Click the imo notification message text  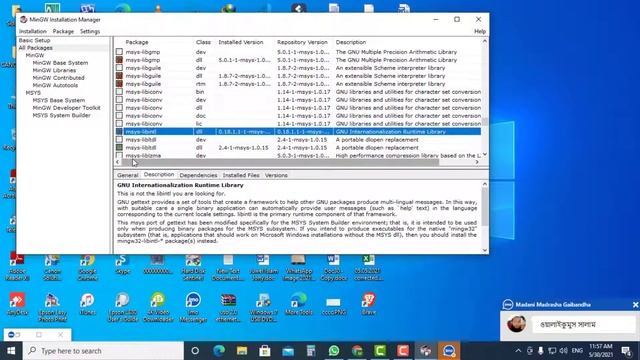(x=568, y=325)
